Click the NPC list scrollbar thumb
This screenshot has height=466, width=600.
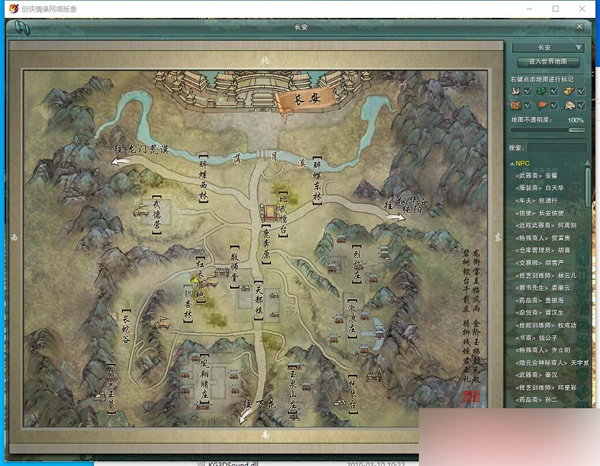pos(588,187)
